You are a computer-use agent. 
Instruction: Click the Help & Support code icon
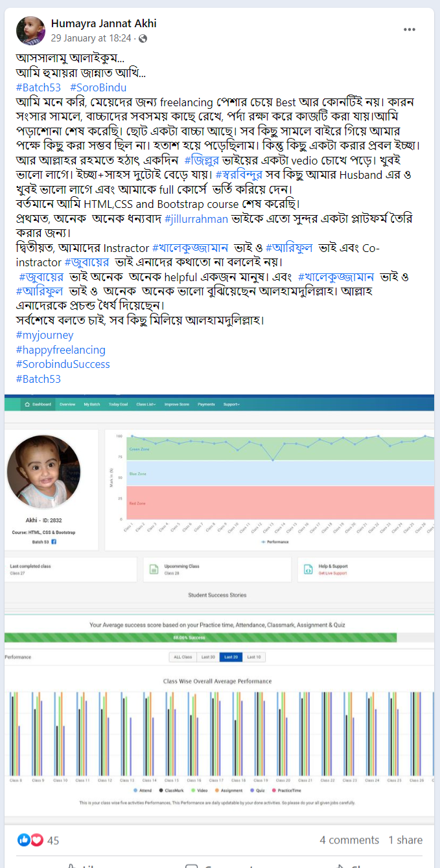[307, 569]
